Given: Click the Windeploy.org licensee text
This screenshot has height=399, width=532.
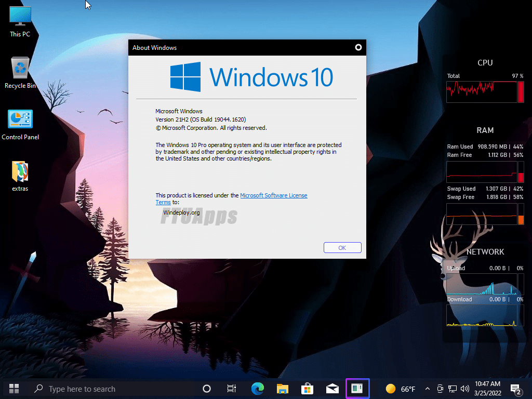Looking at the screenshot, I should point(181,212).
